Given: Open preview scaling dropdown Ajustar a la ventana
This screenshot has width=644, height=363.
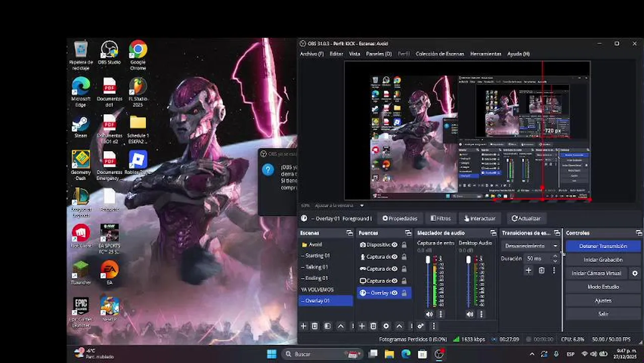Looking at the screenshot, I should [x=339, y=206].
